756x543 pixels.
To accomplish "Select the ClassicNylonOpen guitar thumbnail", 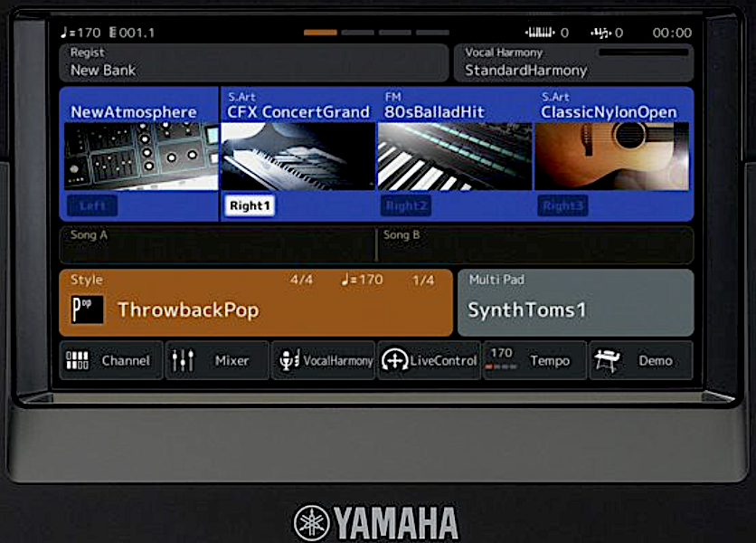I will [612, 157].
